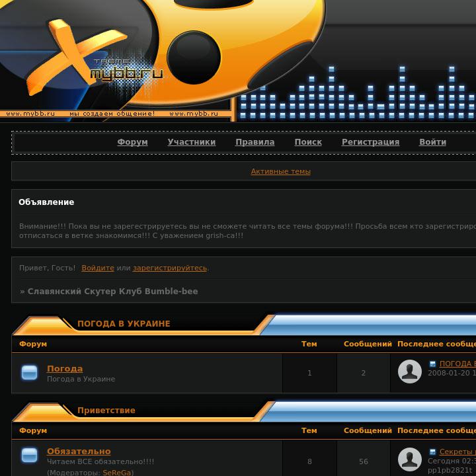
Task: Open the Поиск search page
Action: 308,141
